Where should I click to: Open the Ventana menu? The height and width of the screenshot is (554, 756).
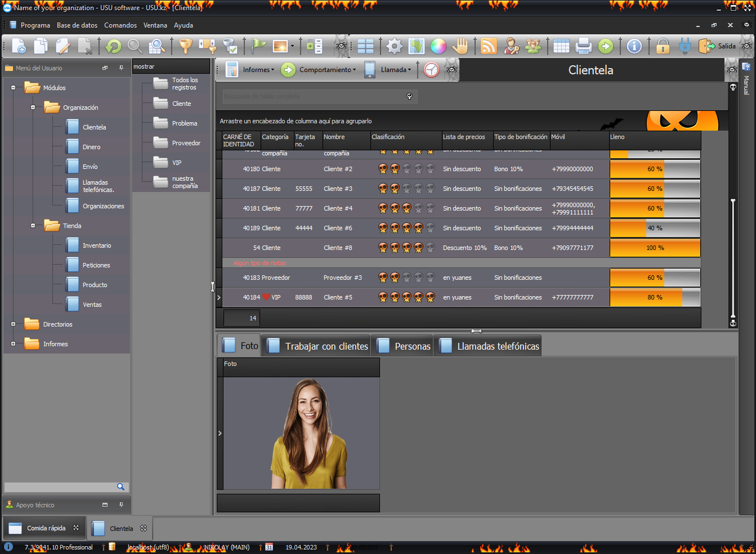[x=155, y=25]
